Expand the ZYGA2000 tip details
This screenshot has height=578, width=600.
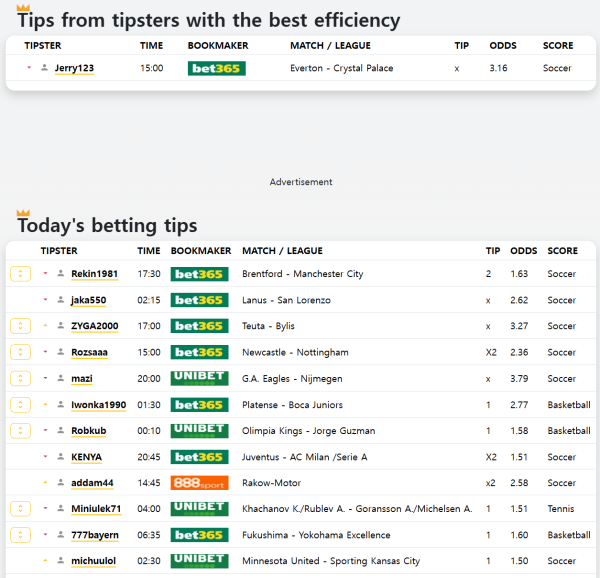coord(20,326)
